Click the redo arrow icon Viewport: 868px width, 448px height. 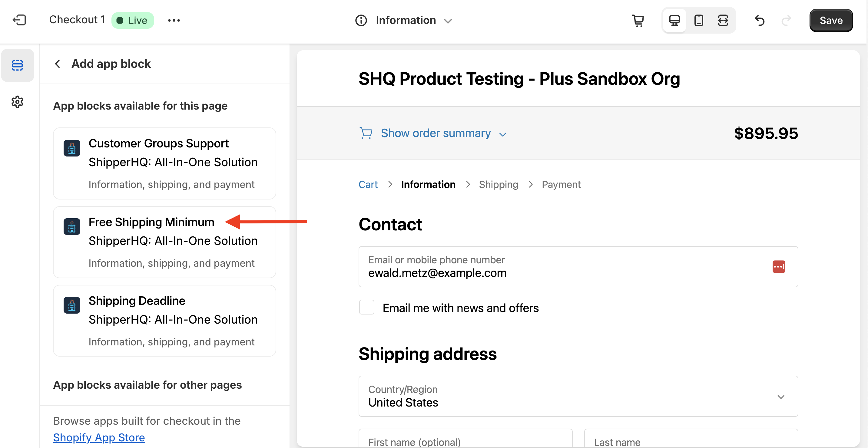[x=786, y=21]
